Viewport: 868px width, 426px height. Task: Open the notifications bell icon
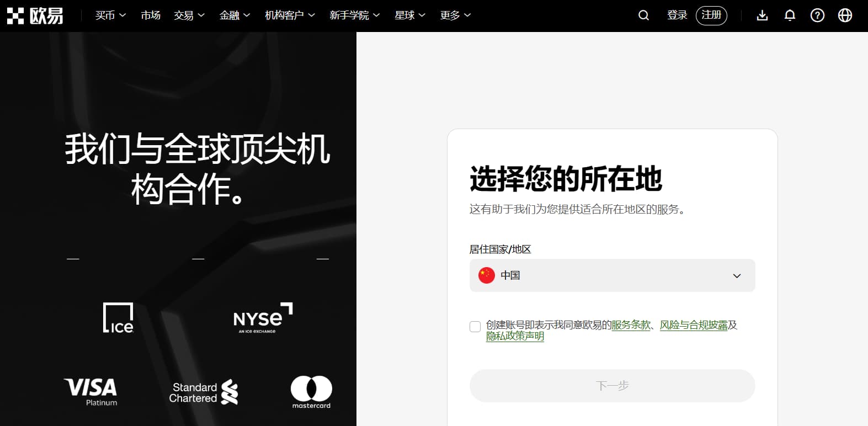pos(790,15)
